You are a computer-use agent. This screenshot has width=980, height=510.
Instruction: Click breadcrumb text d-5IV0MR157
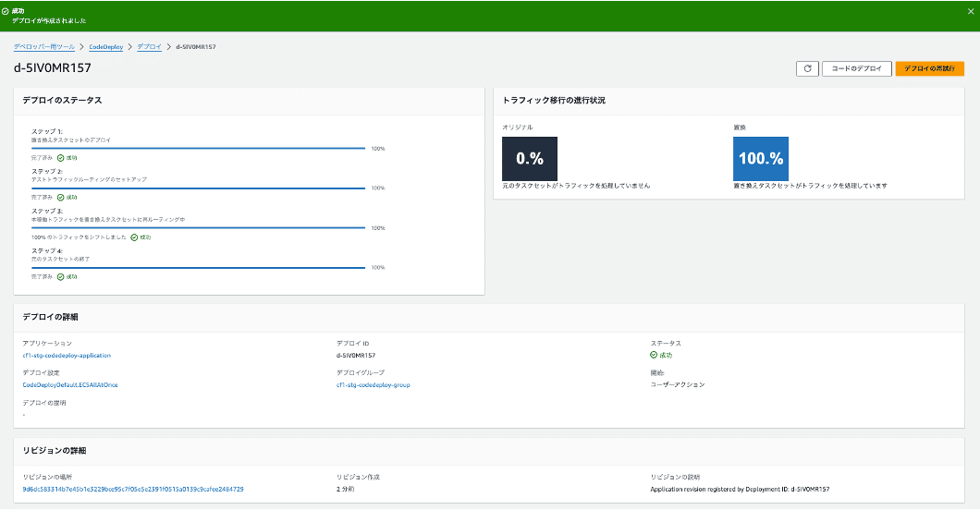[x=196, y=47]
